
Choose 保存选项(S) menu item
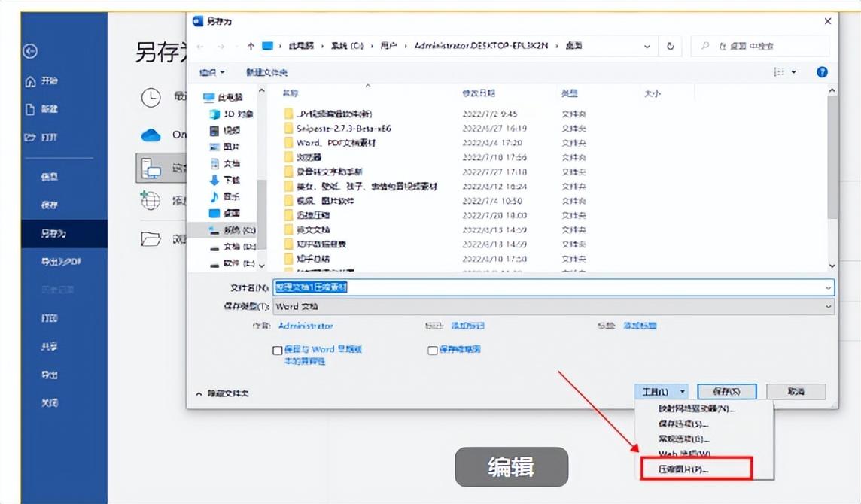tap(683, 424)
